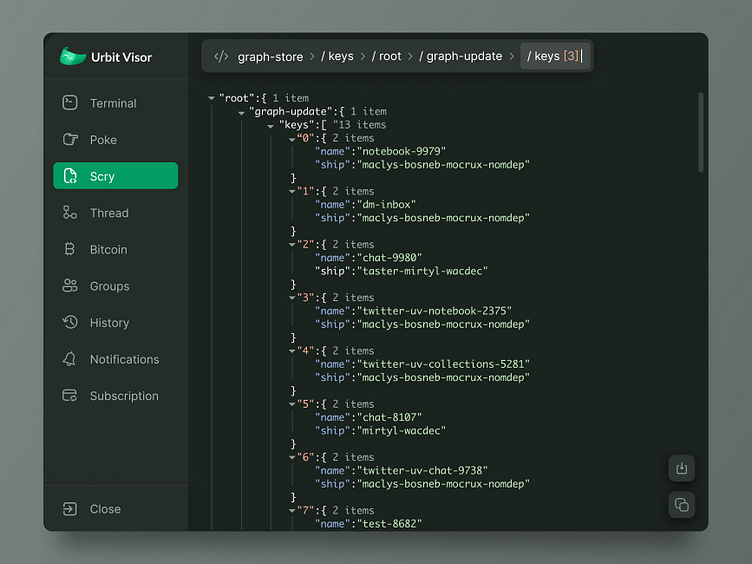
Task: Click the Poke cup icon
Action: point(70,140)
